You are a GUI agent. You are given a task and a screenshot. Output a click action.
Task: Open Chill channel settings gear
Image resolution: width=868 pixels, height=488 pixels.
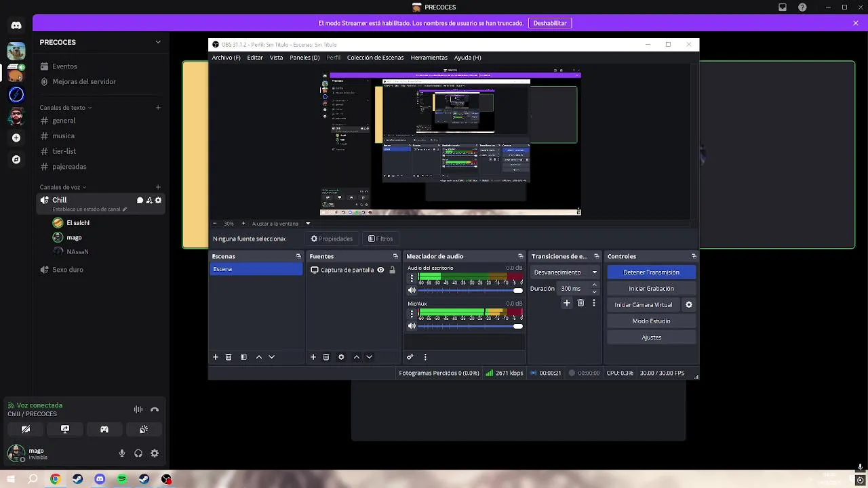coord(159,201)
